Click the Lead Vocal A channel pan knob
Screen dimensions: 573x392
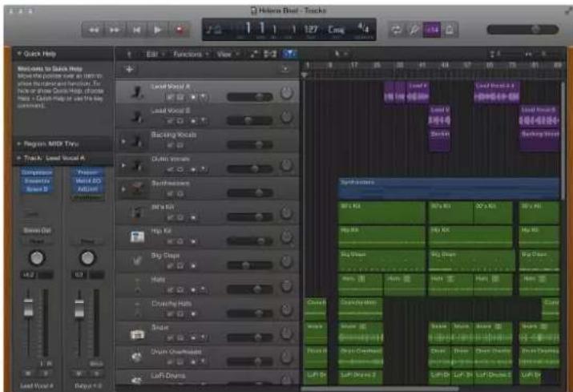37,258
